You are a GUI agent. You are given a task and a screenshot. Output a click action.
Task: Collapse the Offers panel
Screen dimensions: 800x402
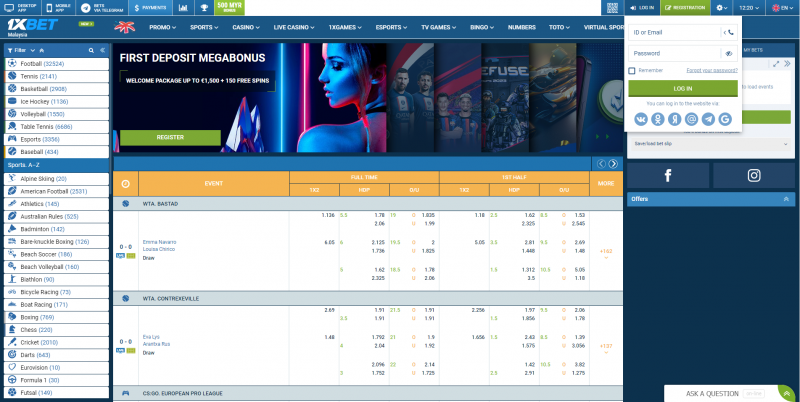(786, 199)
